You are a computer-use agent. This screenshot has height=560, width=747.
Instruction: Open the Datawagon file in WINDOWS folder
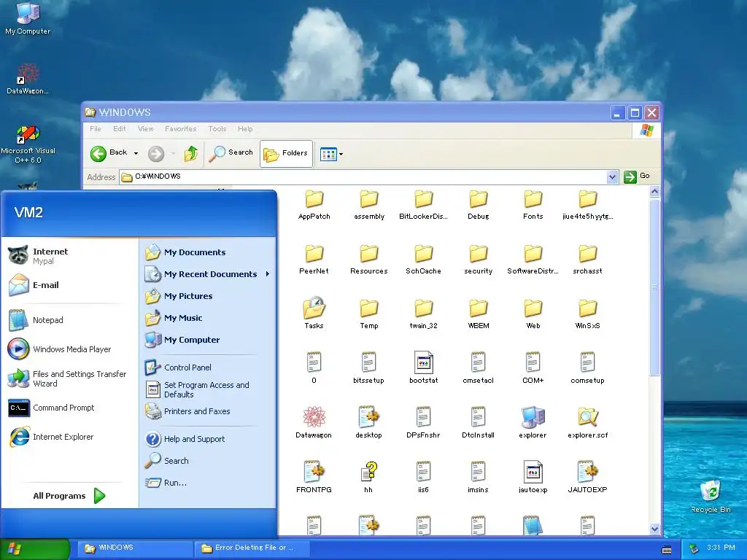[314, 422]
